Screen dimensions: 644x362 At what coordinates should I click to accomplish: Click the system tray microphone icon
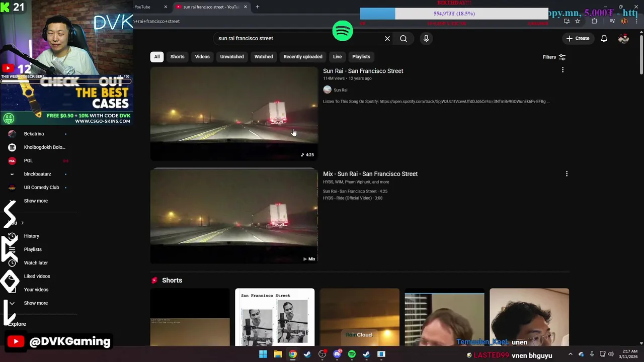[x=592, y=354]
